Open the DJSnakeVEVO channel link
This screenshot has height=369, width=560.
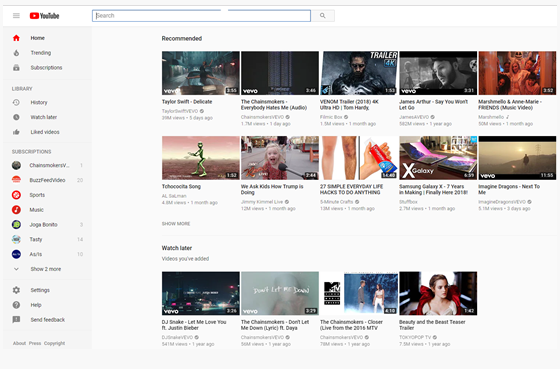coord(177,337)
